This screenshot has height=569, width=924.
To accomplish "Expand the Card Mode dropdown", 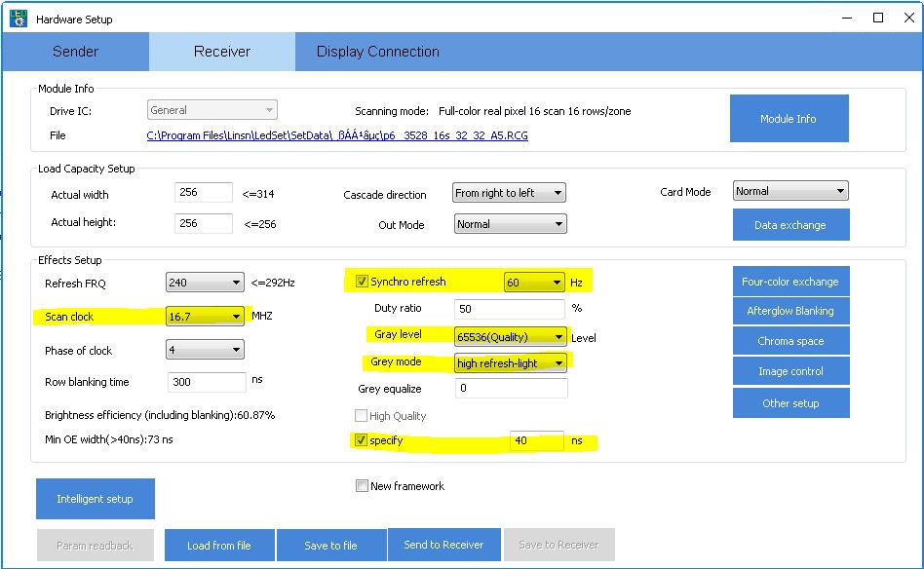I will [x=789, y=191].
